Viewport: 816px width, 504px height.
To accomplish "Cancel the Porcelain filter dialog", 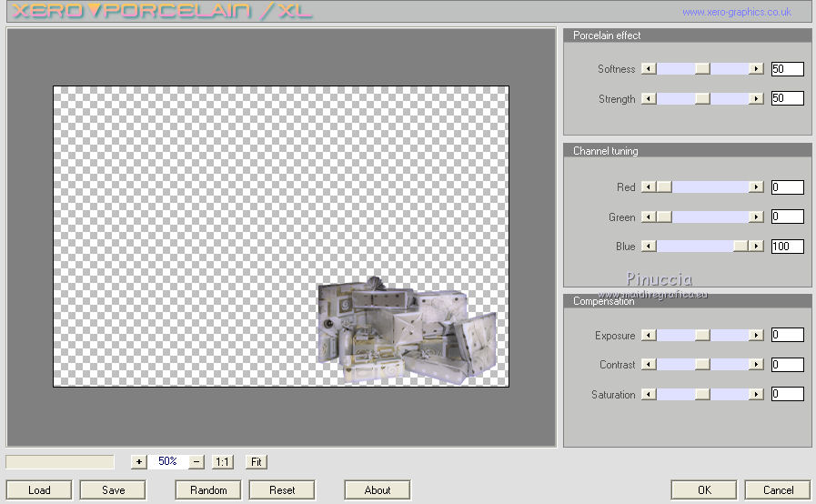I will (x=778, y=490).
